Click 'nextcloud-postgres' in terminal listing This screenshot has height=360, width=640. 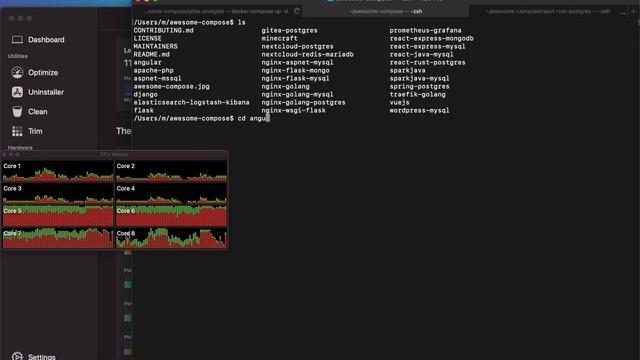[298, 47]
